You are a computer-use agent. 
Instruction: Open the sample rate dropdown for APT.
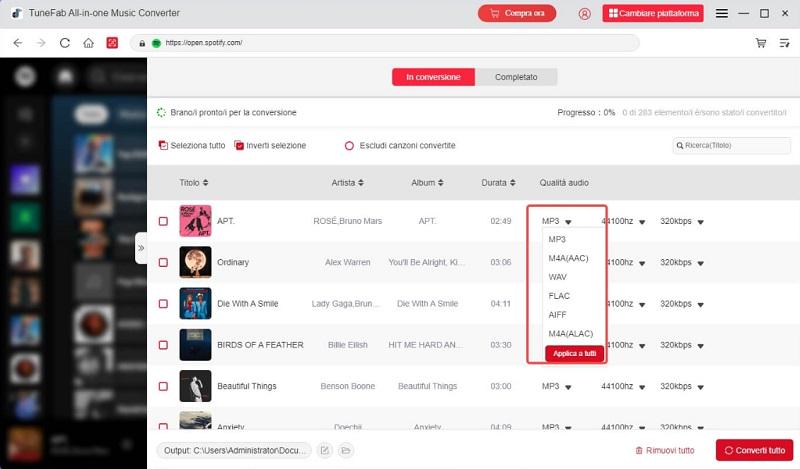[642, 222]
